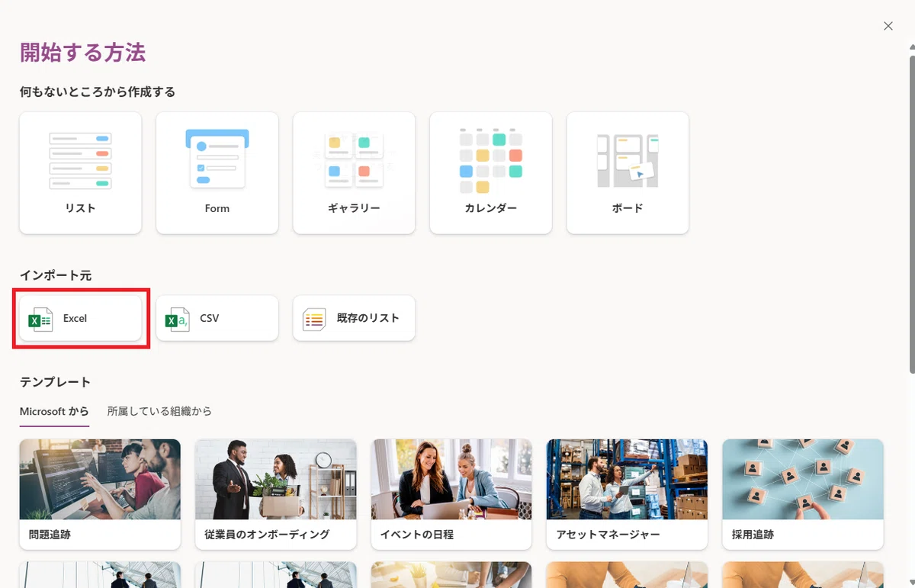Switch to 所属している組織から tab
Image resolution: width=915 pixels, height=588 pixels.
coord(159,412)
